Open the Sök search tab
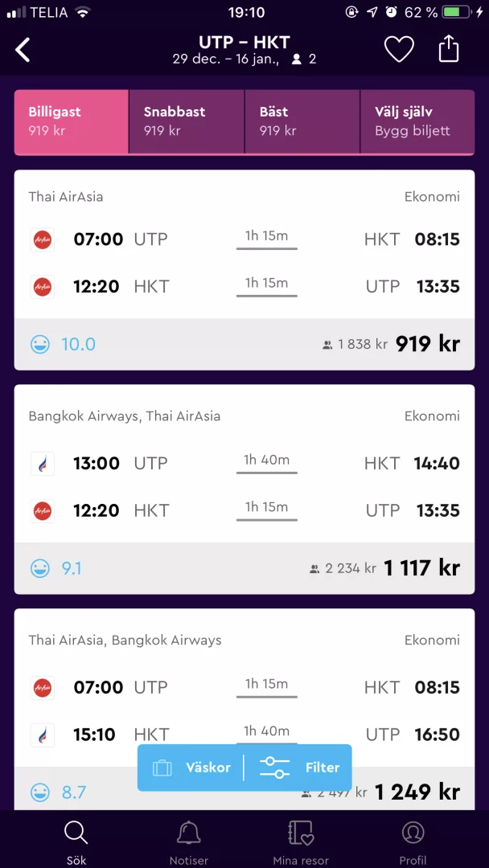This screenshot has width=489, height=868. point(76,842)
